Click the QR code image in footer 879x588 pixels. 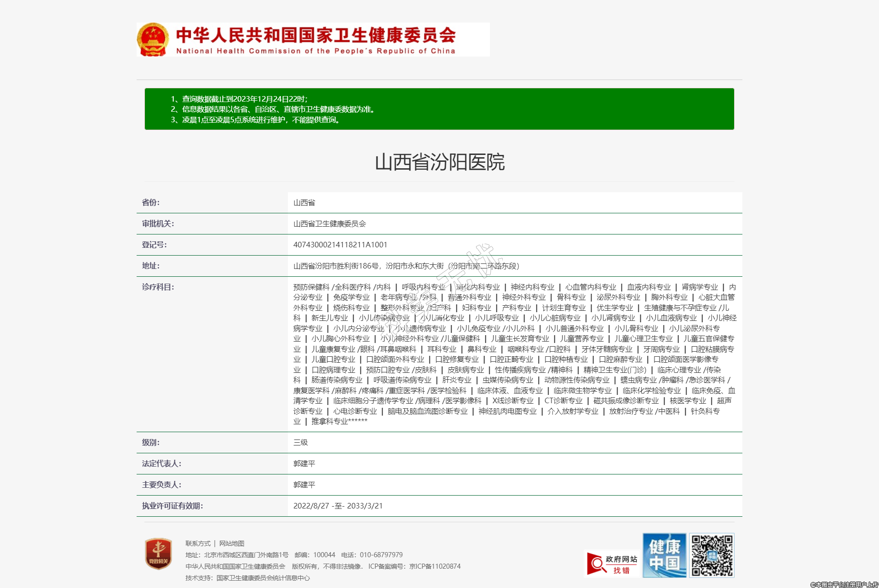[712, 555]
